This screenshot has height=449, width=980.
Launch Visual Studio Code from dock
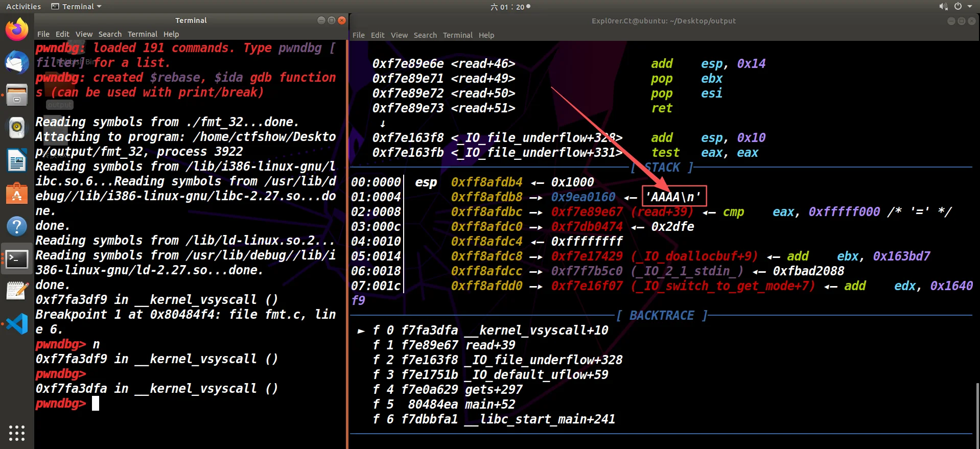(x=17, y=324)
